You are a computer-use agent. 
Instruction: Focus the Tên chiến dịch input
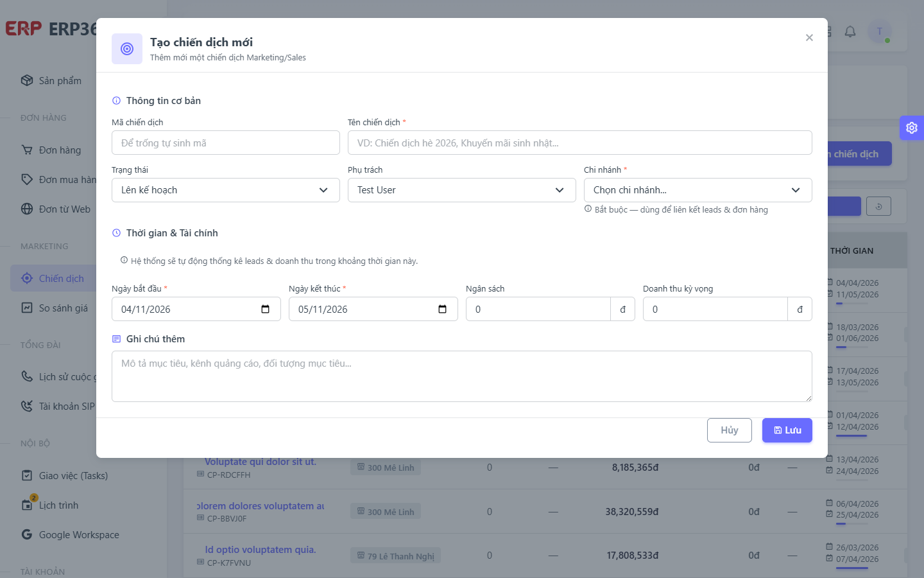click(580, 143)
